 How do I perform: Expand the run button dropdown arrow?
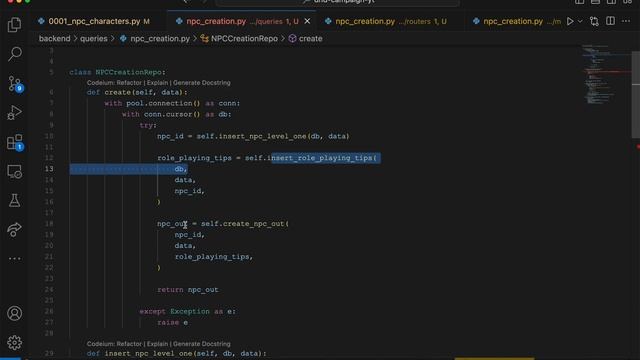[580, 21]
